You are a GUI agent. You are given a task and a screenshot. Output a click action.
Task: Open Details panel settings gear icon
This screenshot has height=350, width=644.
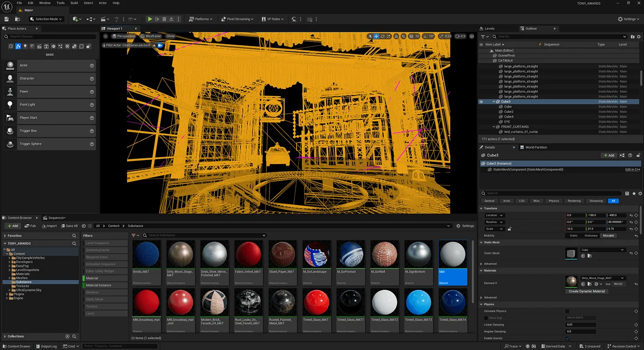tap(640, 193)
